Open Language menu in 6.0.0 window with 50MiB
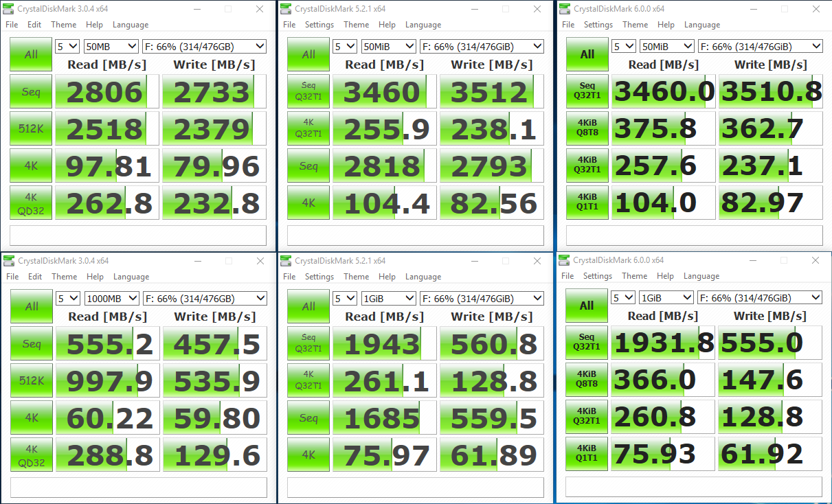This screenshot has height=504, width=832. pos(701,25)
